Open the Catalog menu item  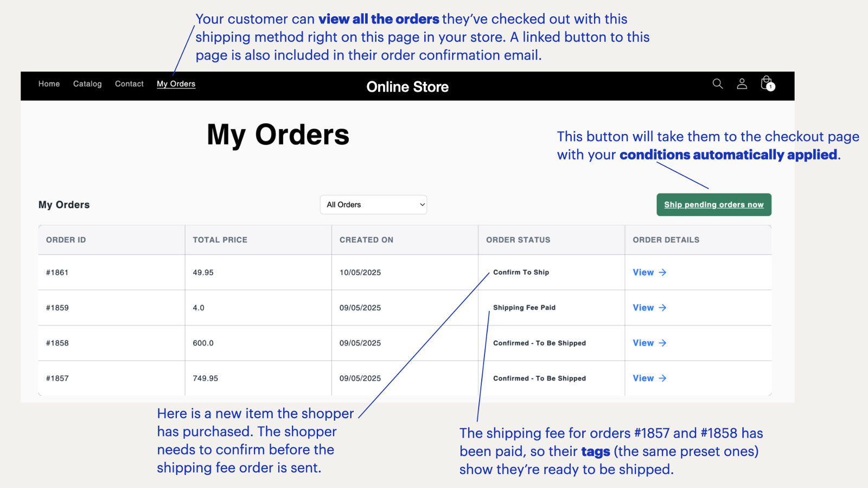pos(87,84)
